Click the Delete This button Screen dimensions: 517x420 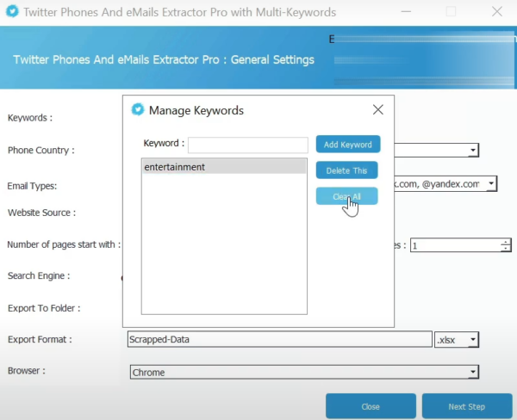[x=346, y=170]
